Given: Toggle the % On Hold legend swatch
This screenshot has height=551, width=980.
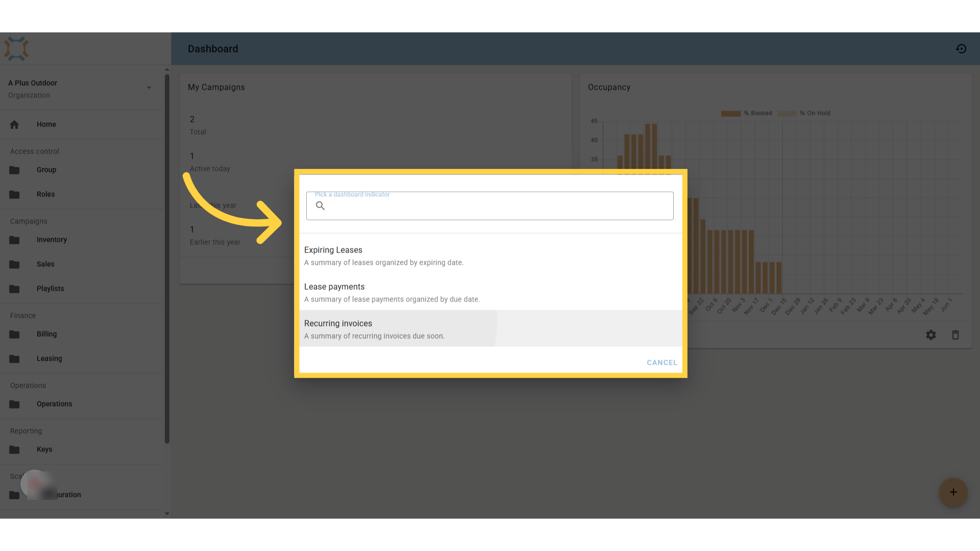Looking at the screenshot, I should (x=787, y=113).
